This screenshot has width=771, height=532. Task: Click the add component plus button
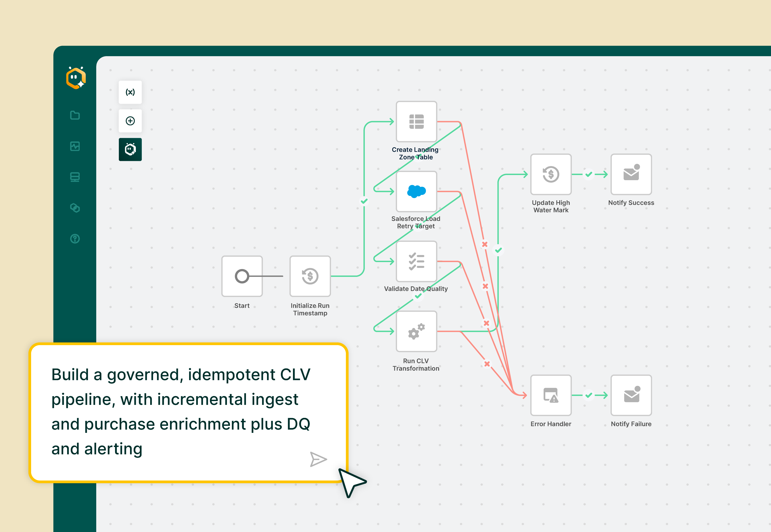(x=130, y=121)
